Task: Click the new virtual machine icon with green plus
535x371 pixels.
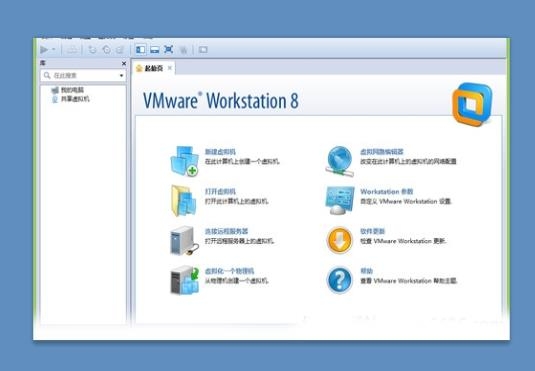Action: coord(185,161)
